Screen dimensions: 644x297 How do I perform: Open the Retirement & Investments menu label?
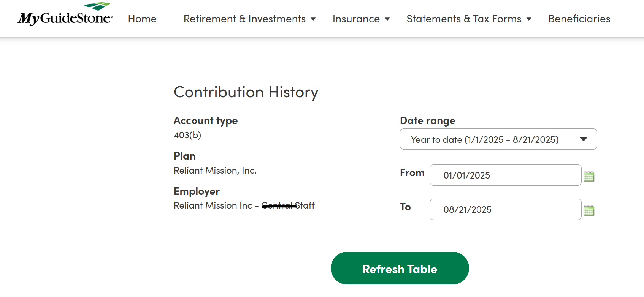pyautogui.click(x=244, y=19)
